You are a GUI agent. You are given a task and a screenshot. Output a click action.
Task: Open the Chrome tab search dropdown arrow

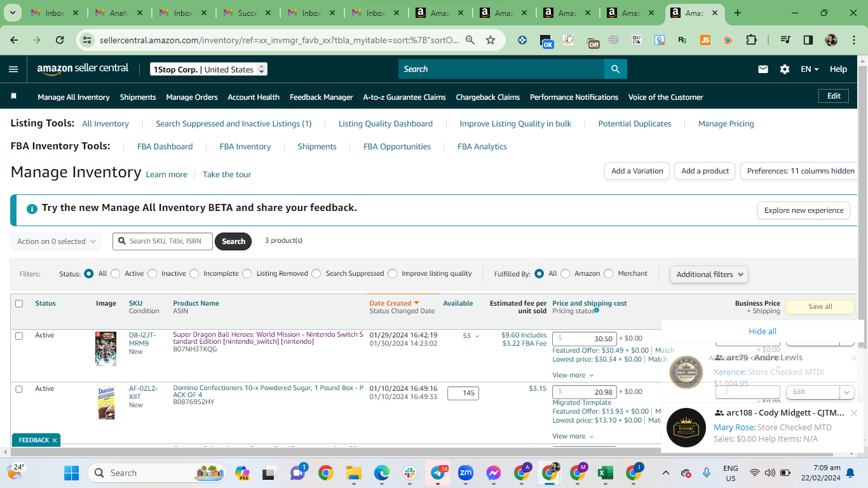point(13,13)
